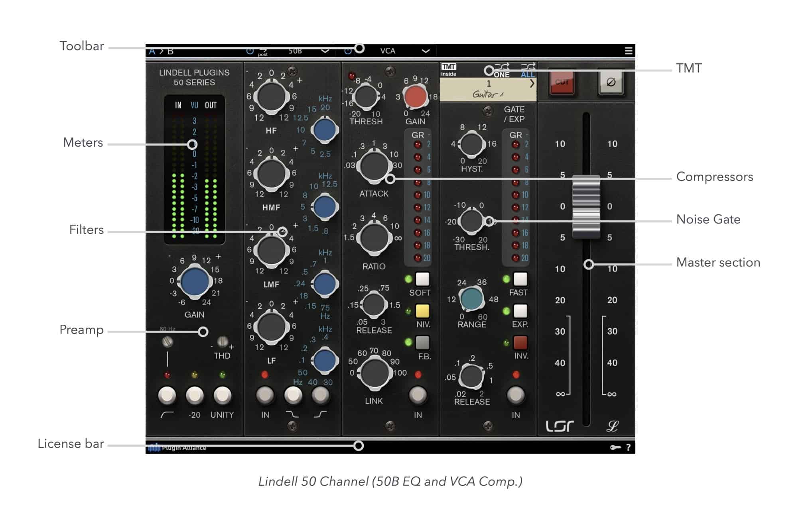Click the pre/post routing arrow icon

(x=263, y=51)
